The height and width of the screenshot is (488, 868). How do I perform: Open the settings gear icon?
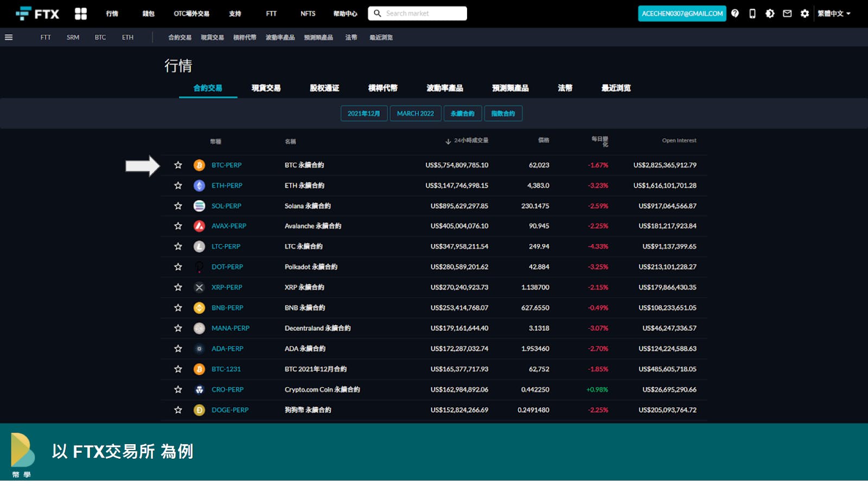[805, 14]
